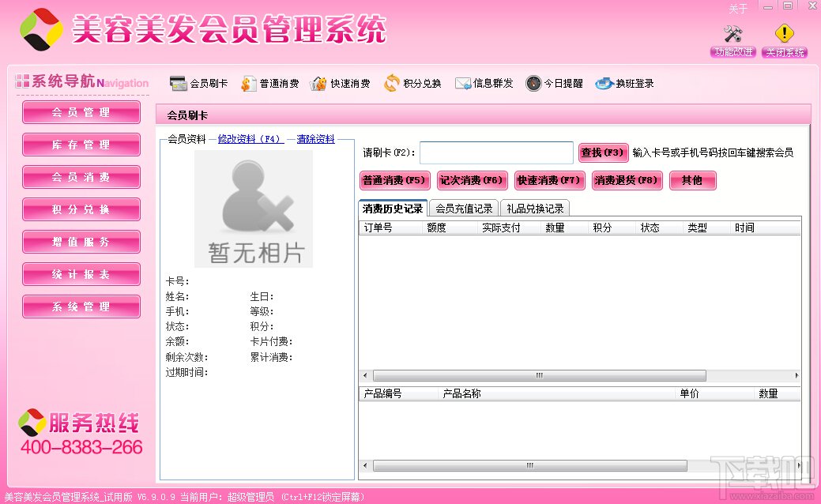Sort by the 类型 column header
This screenshot has height=504, width=821.
706,228
